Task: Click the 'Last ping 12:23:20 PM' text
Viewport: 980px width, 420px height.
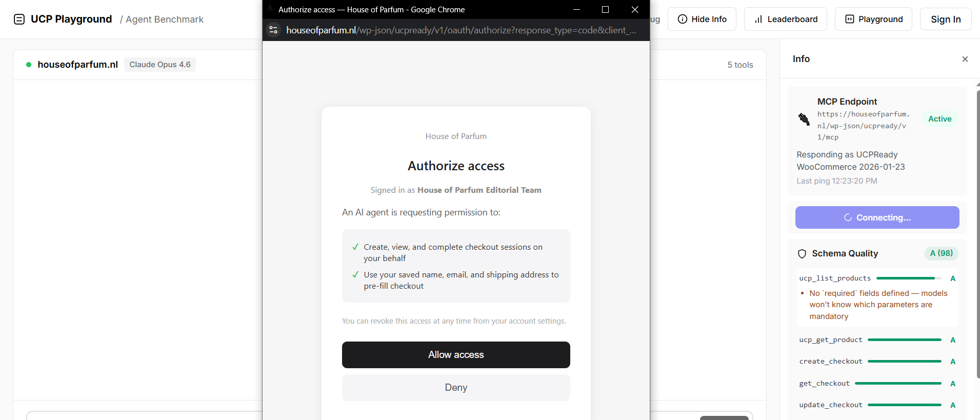Action: click(836, 181)
